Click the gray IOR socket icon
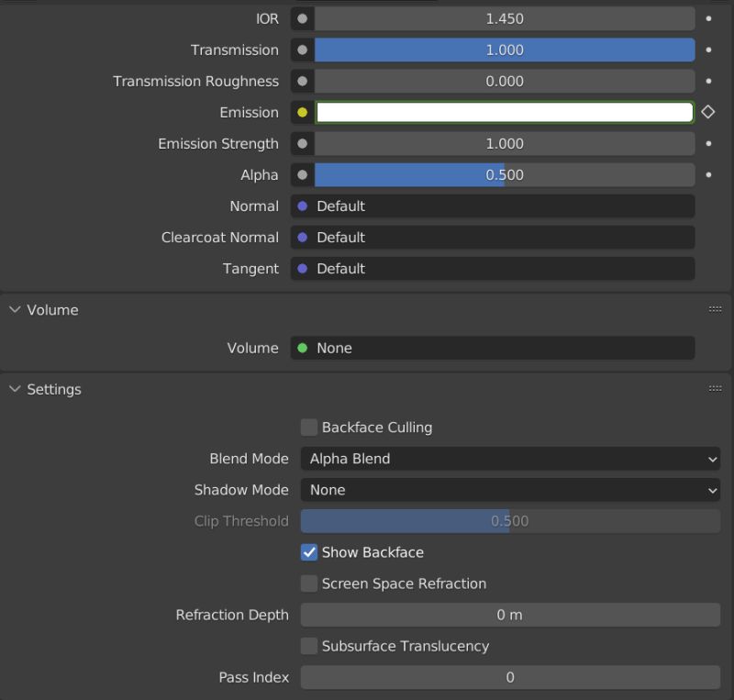This screenshot has height=700, width=734. pyautogui.click(x=302, y=18)
